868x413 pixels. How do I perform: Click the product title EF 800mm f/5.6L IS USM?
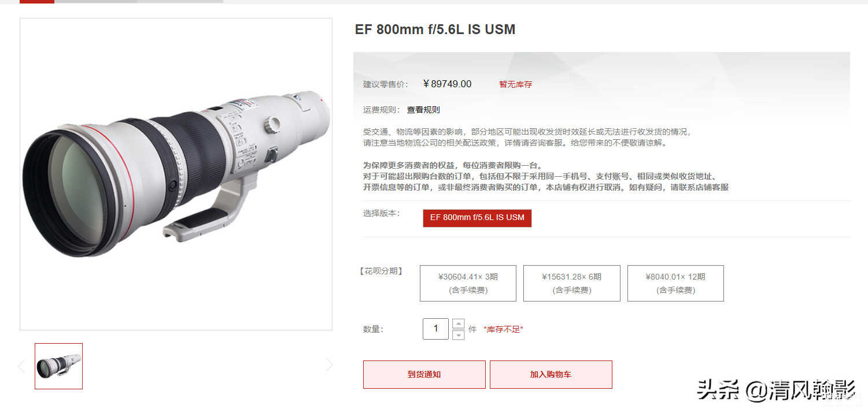[x=435, y=29]
